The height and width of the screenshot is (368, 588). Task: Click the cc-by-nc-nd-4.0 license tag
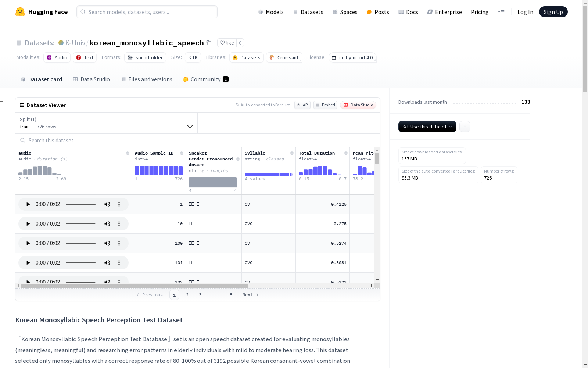(352, 57)
